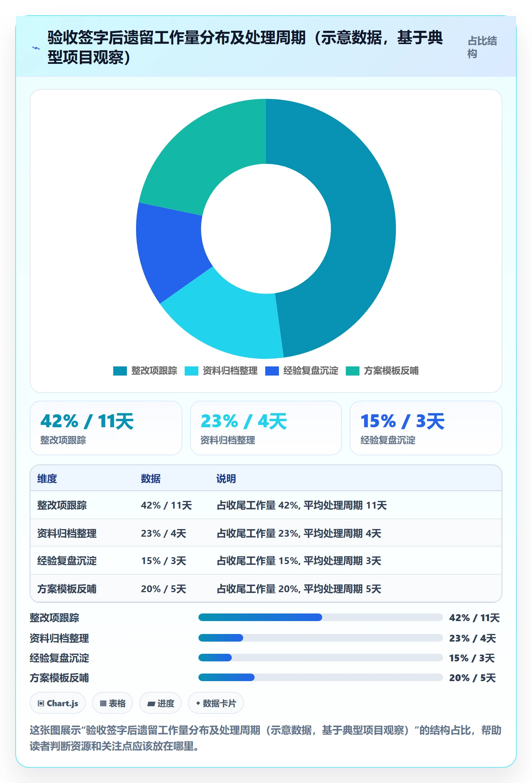532x783 pixels.
Task: Click description 占收尾工作量 20%, 平均处理周期 5天
Action: coord(299,589)
